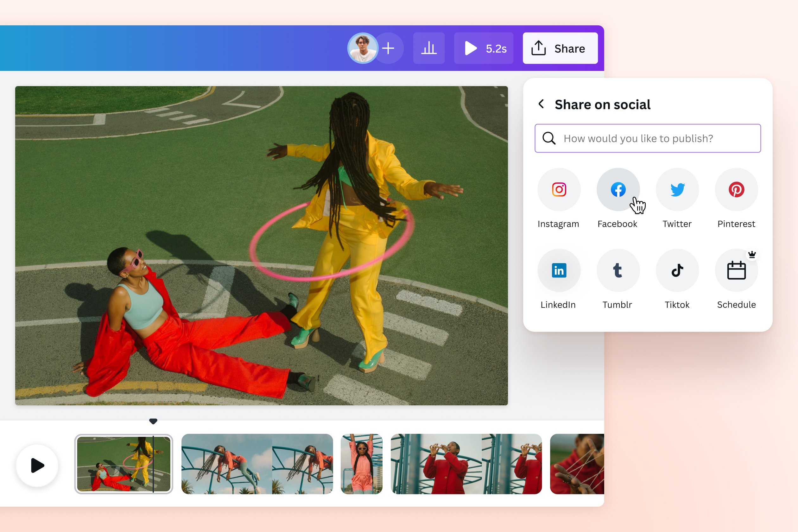
Task: Select the Tumblr publish icon
Action: (x=617, y=270)
